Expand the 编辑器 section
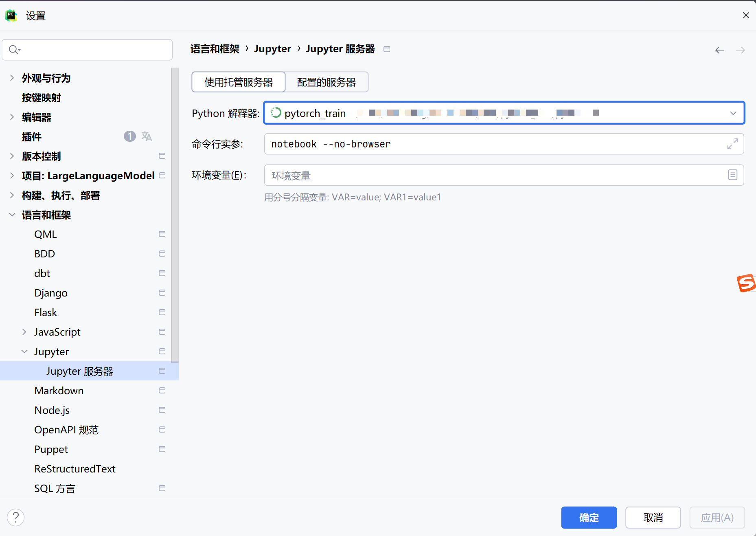 pos(12,117)
